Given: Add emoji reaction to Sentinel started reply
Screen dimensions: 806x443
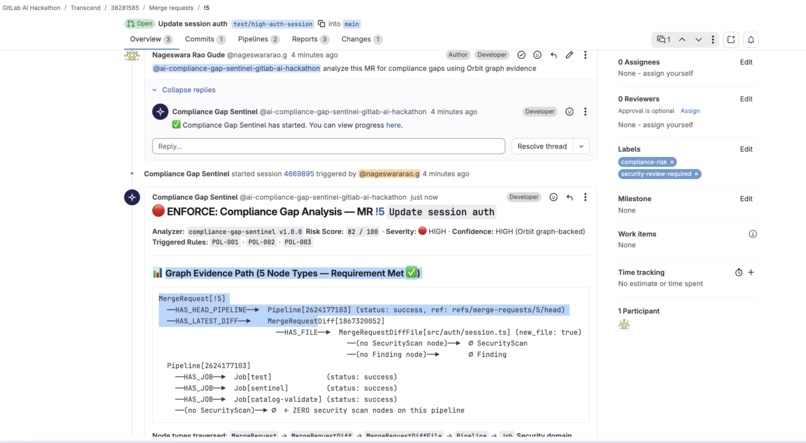Looking at the screenshot, I should (x=569, y=112).
